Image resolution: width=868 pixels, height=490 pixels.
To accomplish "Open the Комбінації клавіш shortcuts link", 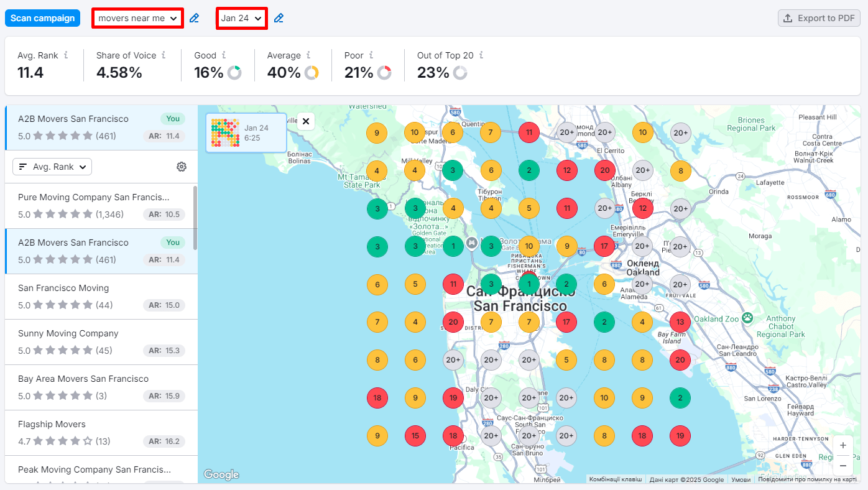I will click(616, 479).
